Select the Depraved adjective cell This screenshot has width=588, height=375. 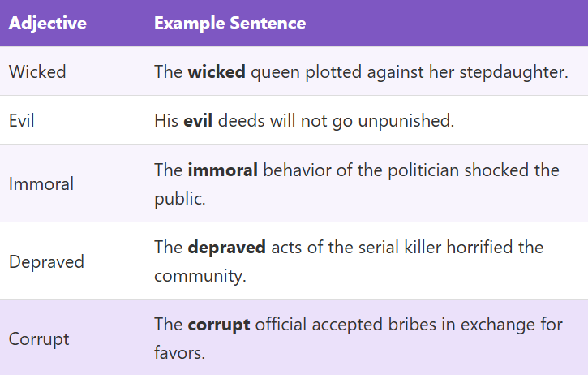46,261
